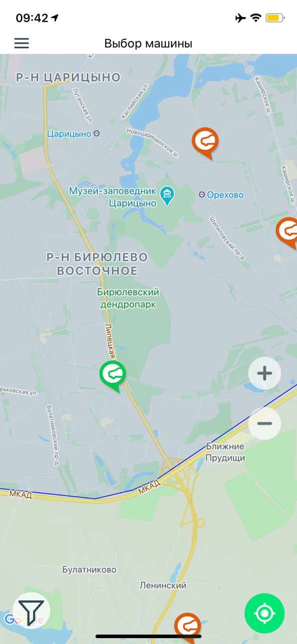Screen dimensions: 297x644
Task: Tap the Google logo on map
Action: coord(24,619)
